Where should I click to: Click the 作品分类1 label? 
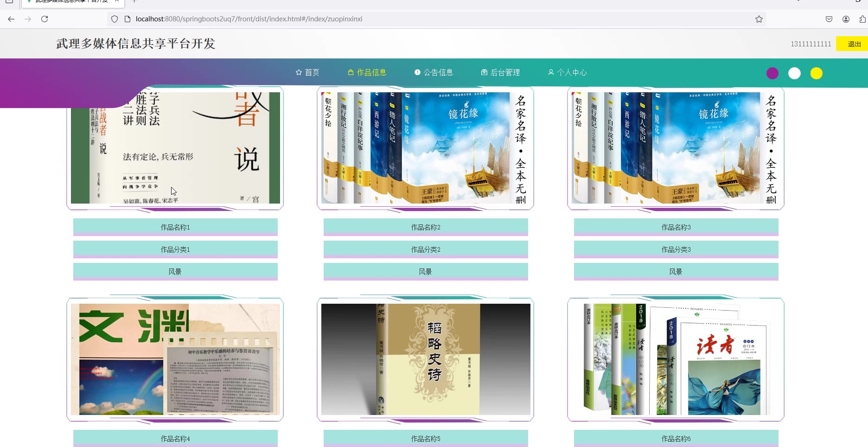(175, 249)
